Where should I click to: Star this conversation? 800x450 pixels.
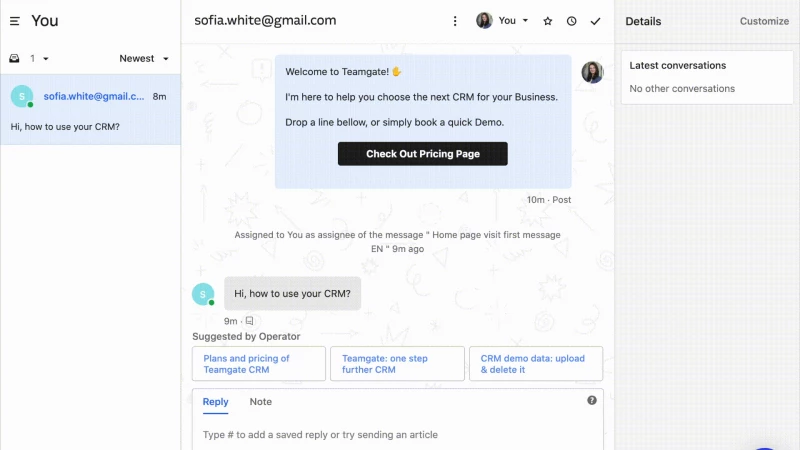point(548,21)
